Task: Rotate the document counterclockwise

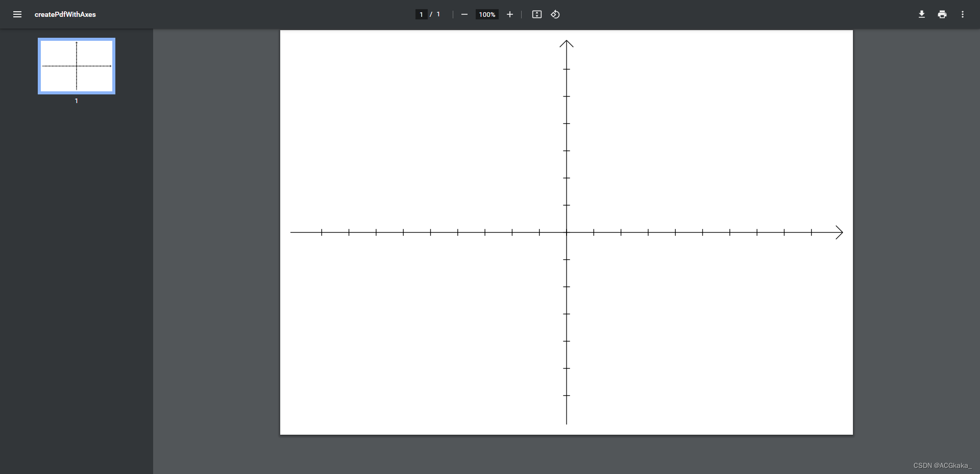Action: click(555, 14)
